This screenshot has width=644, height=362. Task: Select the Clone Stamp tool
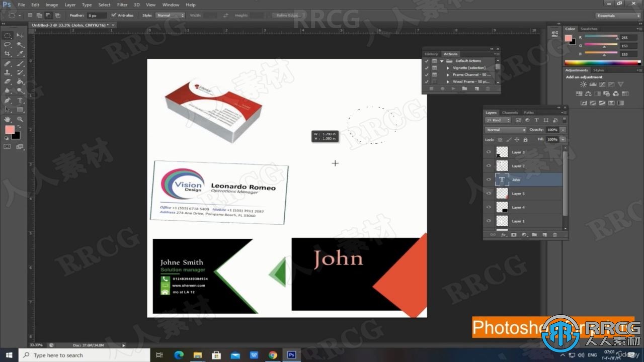pos(8,72)
